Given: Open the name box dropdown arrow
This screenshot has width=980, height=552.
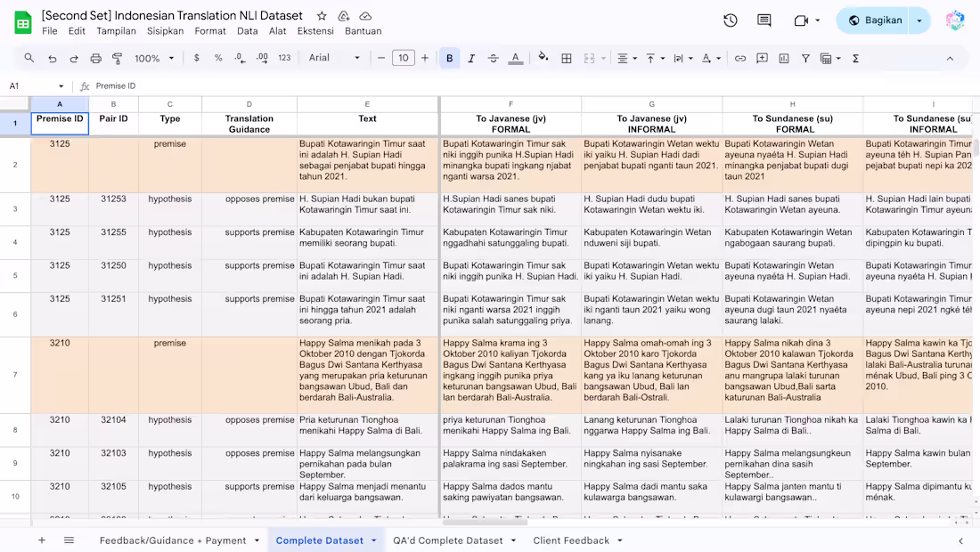Looking at the screenshot, I should tap(61, 86).
